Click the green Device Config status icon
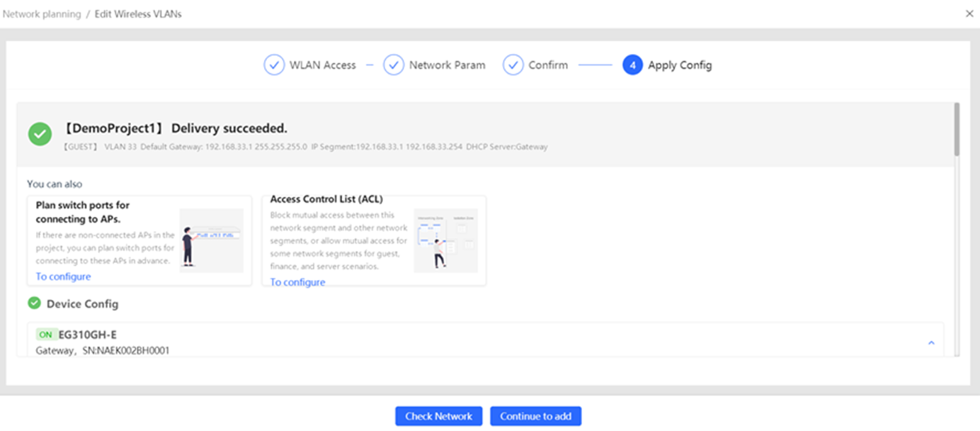 coord(34,303)
